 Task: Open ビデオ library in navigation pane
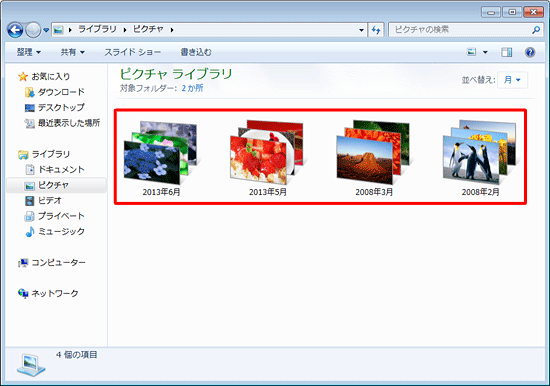coord(50,200)
